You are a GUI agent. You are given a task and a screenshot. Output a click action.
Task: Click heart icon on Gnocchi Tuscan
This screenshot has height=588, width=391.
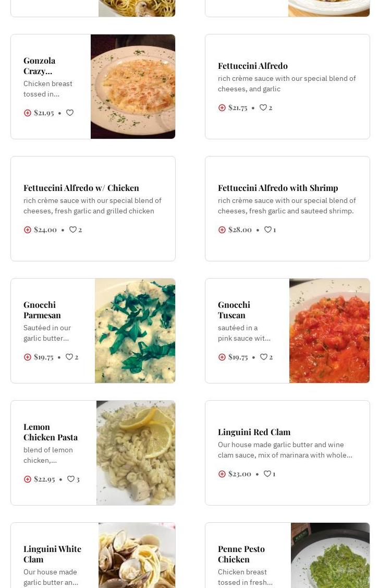pyautogui.click(x=264, y=357)
